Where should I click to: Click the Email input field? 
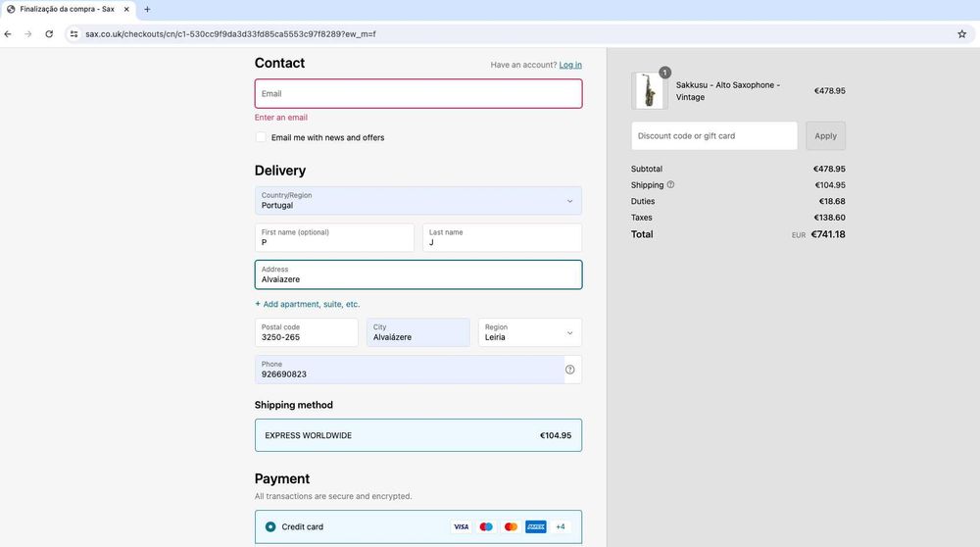(417, 94)
